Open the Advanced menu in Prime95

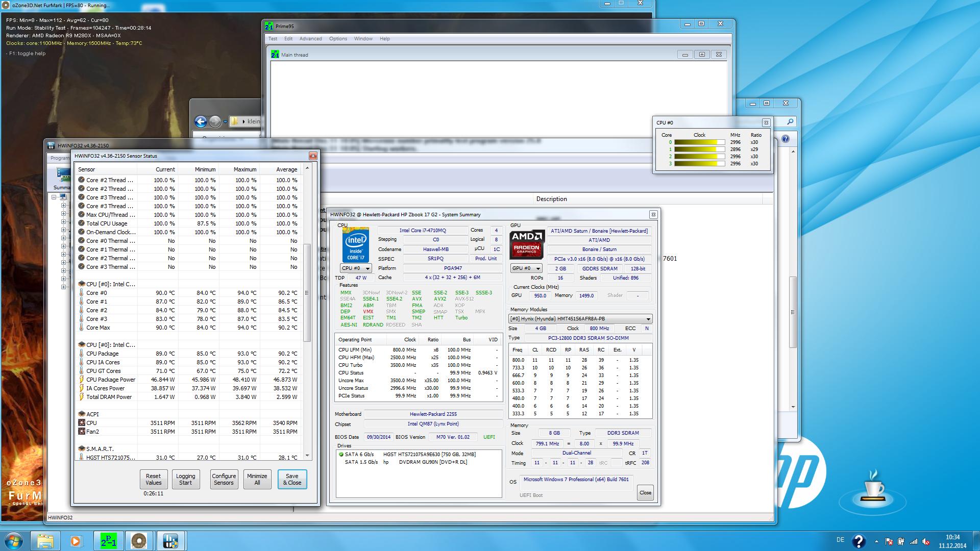click(x=310, y=39)
